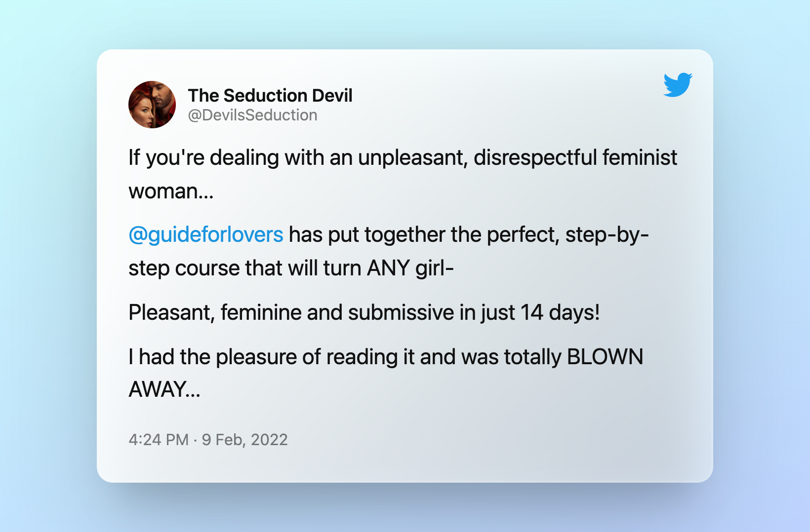The width and height of the screenshot is (810, 532).
Task: Click the word "feminist" in the tweet
Action: pos(640,158)
